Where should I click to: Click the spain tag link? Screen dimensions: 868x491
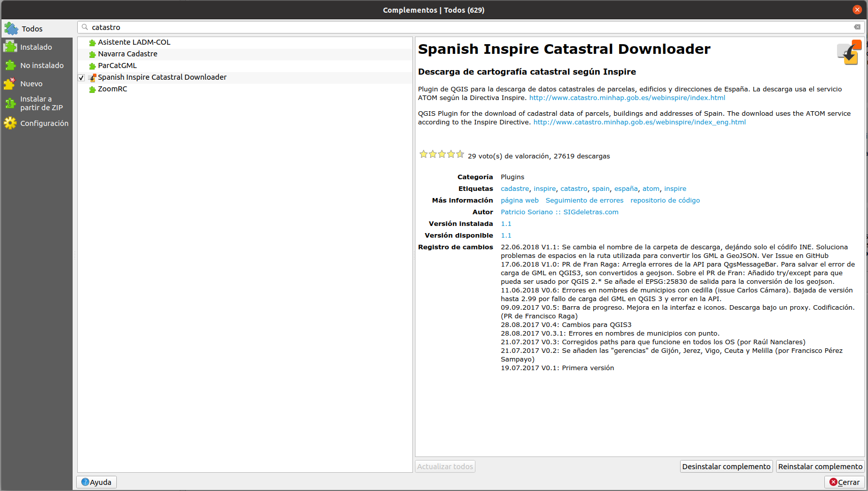coord(601,188)
